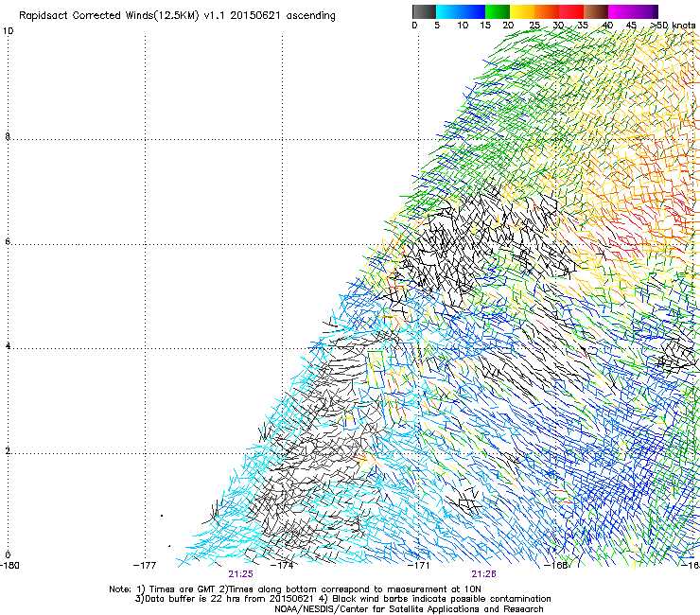Click the '40' label under the color scale
Viewport: 700px width, 615px height.
(x=607, y=26)
